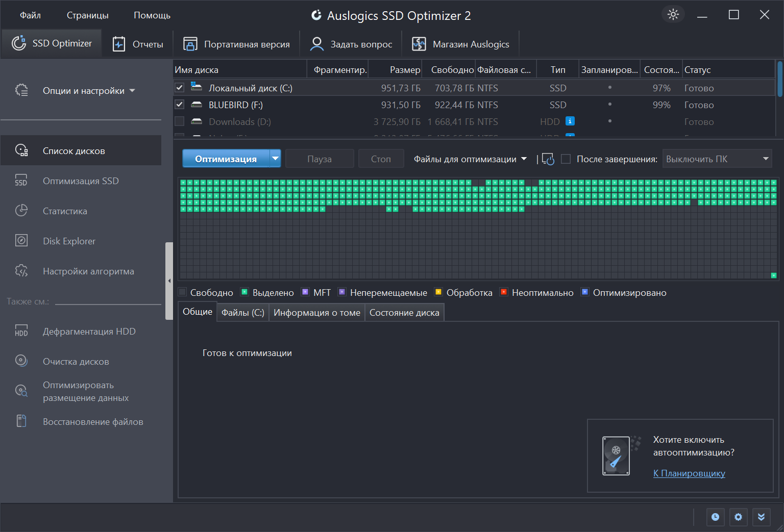
Task: Uncheck the Локальный диск (C:) checkbox
Action: tap(179, 88)
